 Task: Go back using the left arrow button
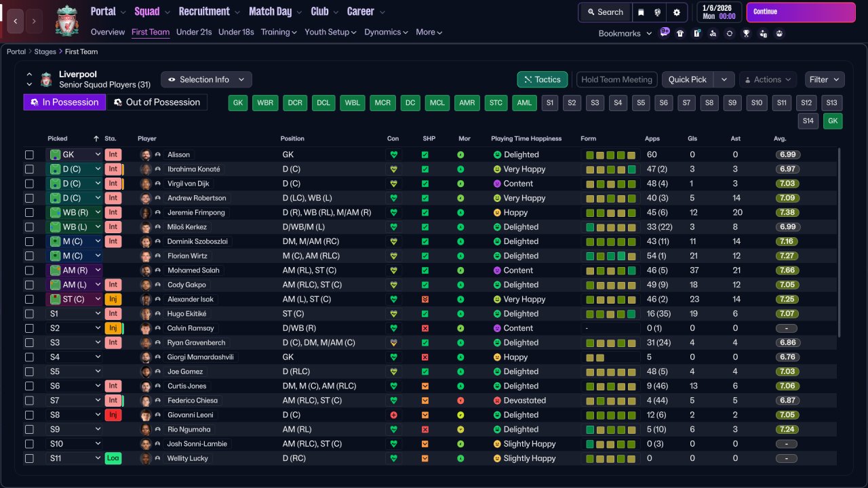(x=16, y=21)
